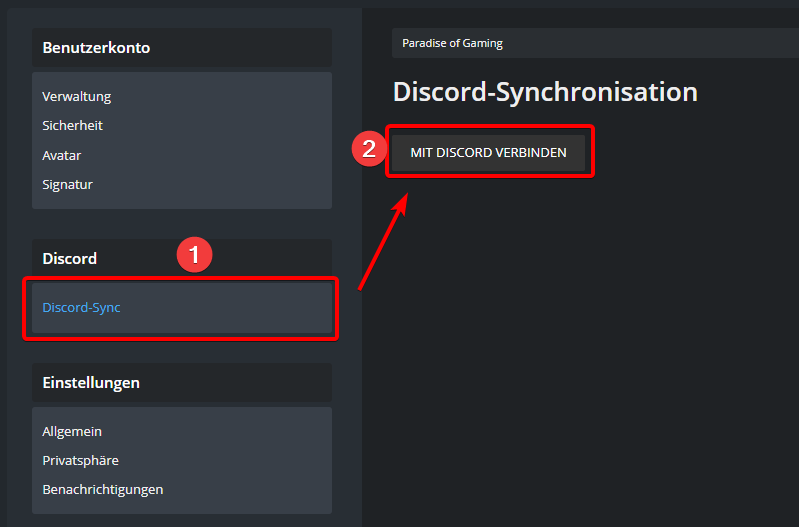Click the Paradise of Gaming breadcrumb link
This screenshot has height=527, width=799.
(x=452, y=43)
